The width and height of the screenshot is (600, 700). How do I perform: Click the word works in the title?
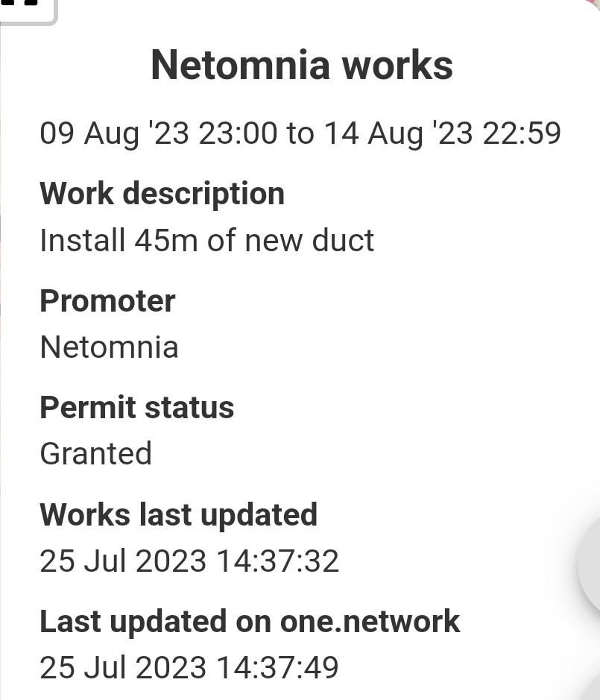pos(397,65)
